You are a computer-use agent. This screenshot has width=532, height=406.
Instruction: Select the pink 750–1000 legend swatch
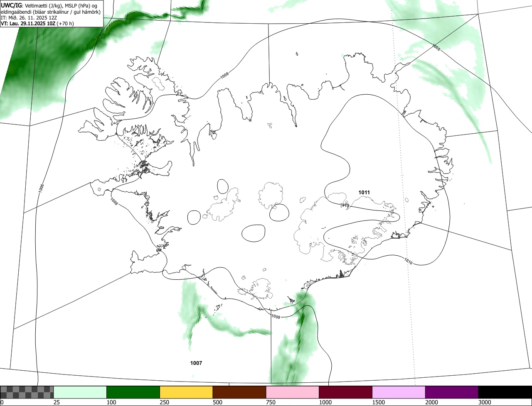pyautogui.click(x=293, y=392)
